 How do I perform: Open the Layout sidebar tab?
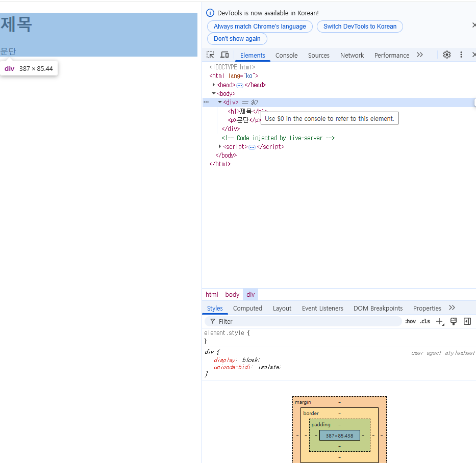point(282,308)
